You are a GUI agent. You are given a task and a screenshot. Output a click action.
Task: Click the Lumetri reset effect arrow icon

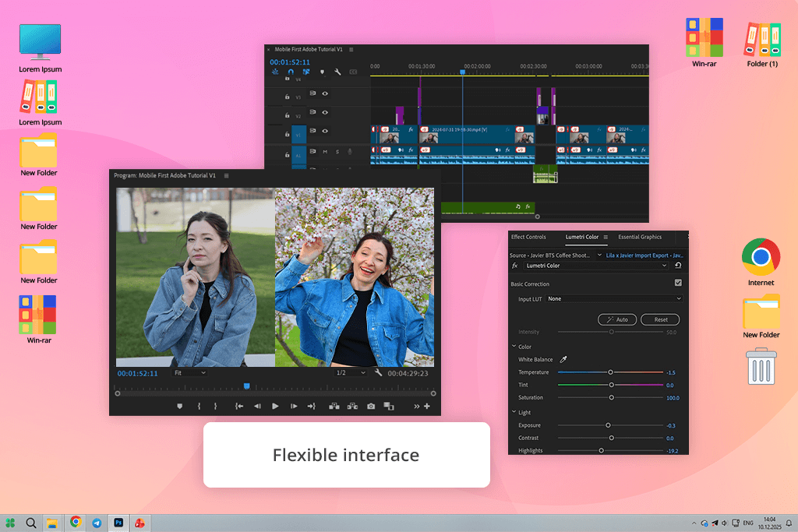pyautogui.click(x=678, y=266)
